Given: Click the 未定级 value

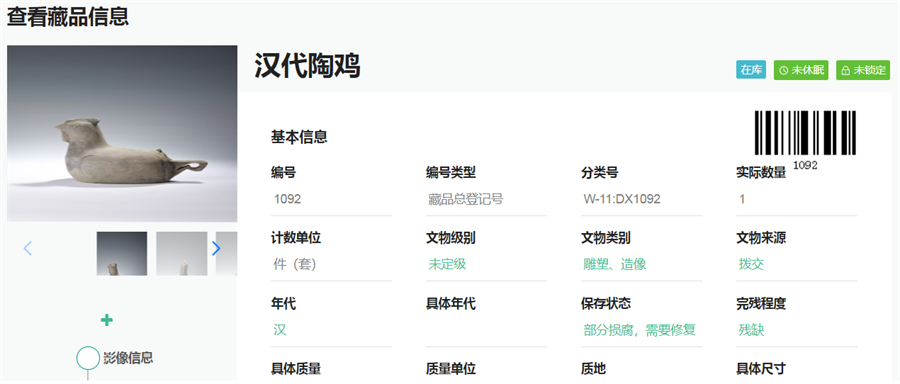Looking at the screenshot, I should (x=447, y=265).
